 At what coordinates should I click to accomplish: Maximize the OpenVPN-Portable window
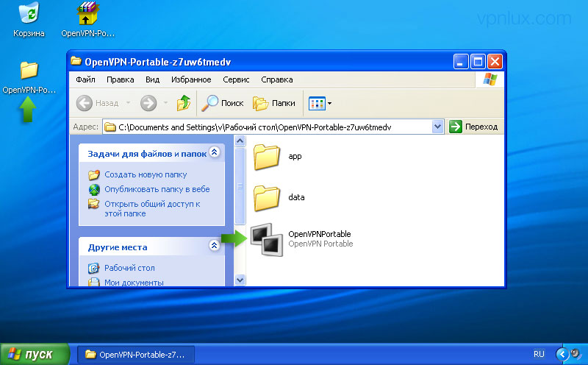coord(478,61)
